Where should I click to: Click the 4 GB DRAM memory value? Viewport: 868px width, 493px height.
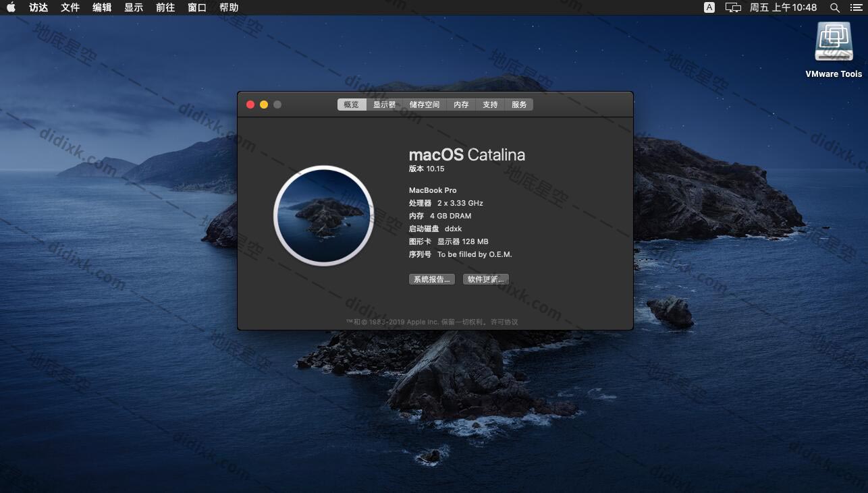(x=451, y=216)
